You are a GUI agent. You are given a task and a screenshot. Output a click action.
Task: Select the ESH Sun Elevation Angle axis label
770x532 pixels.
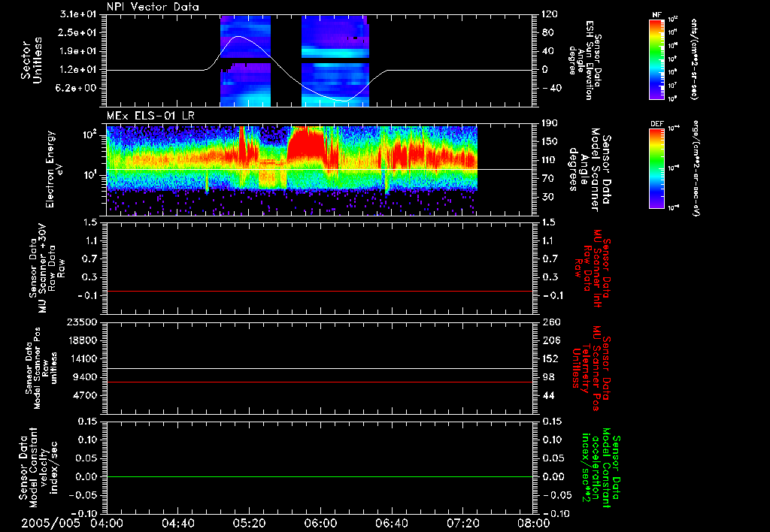pos(590,60)
